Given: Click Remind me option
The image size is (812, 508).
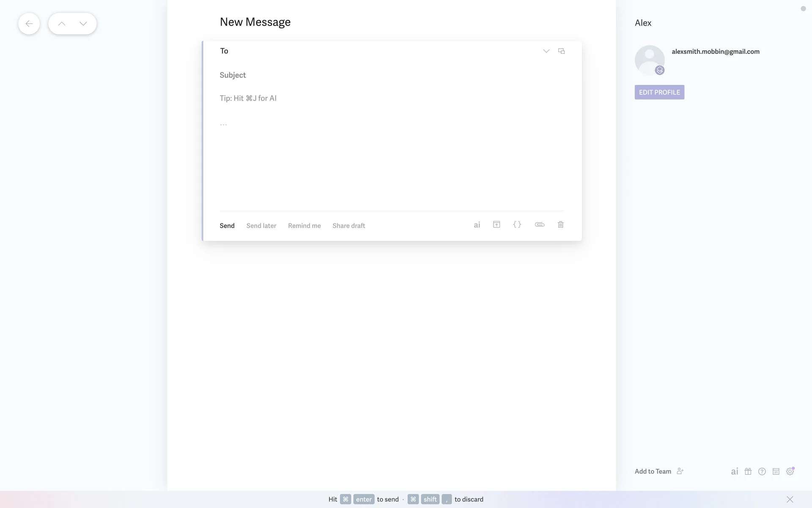Looking at the screenshot, I should [x=304, y=226].
